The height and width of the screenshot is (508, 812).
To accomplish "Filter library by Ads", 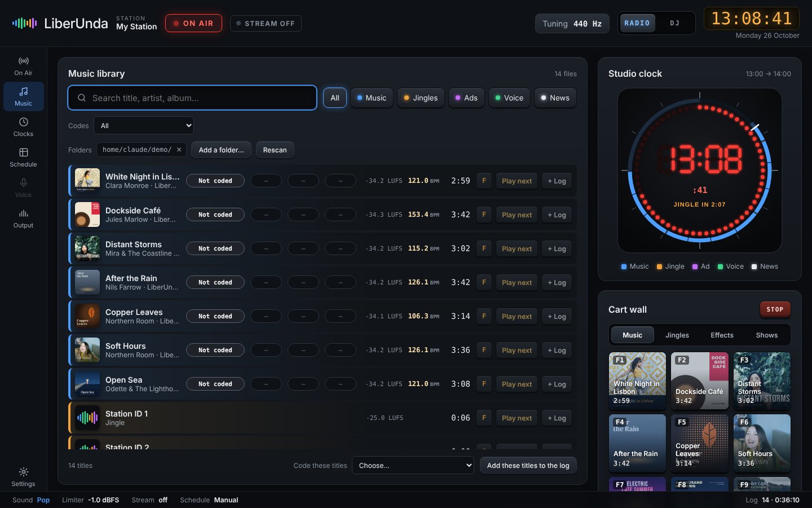I will click(466, 98).
